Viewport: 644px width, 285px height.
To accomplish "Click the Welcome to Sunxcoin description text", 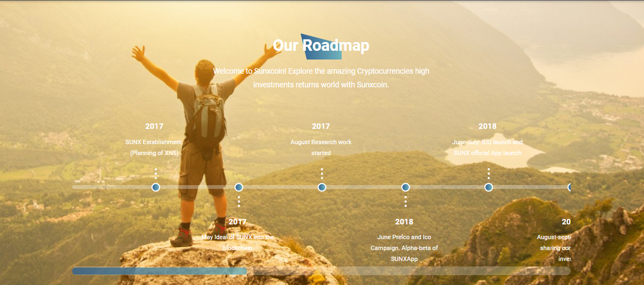I will (321, 78).
